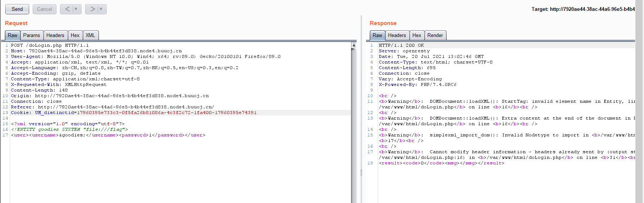Viewport: 644px width, 203px height.
Task: Click the response 'Content-Type: text/html' line
Action: click(x=436, y=62)
